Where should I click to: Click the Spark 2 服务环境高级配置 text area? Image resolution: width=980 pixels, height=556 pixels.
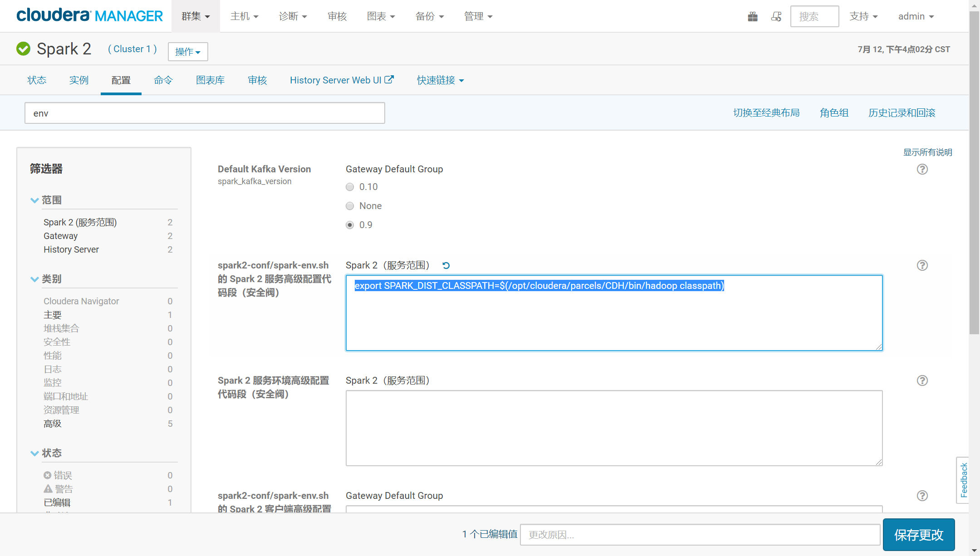pos(614,428)
